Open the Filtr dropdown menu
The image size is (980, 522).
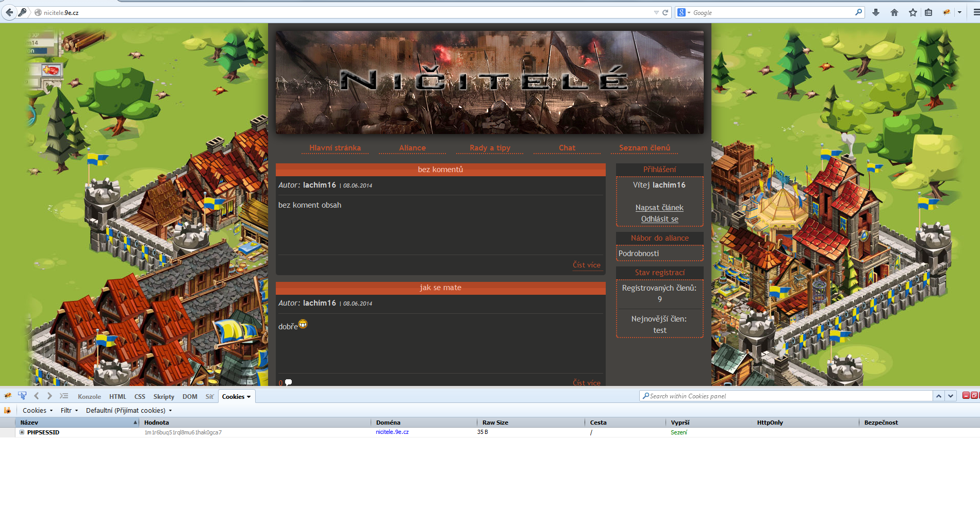coord(69,411)
